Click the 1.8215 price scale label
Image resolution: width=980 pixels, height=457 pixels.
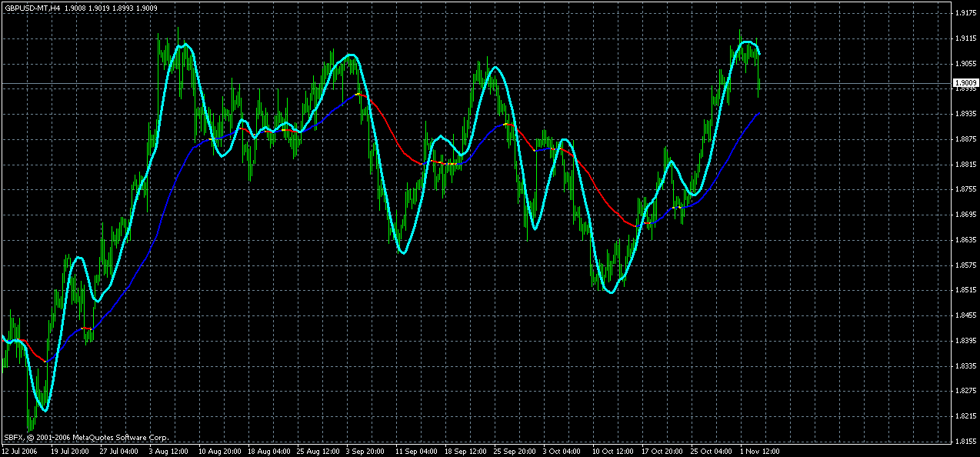965,416
